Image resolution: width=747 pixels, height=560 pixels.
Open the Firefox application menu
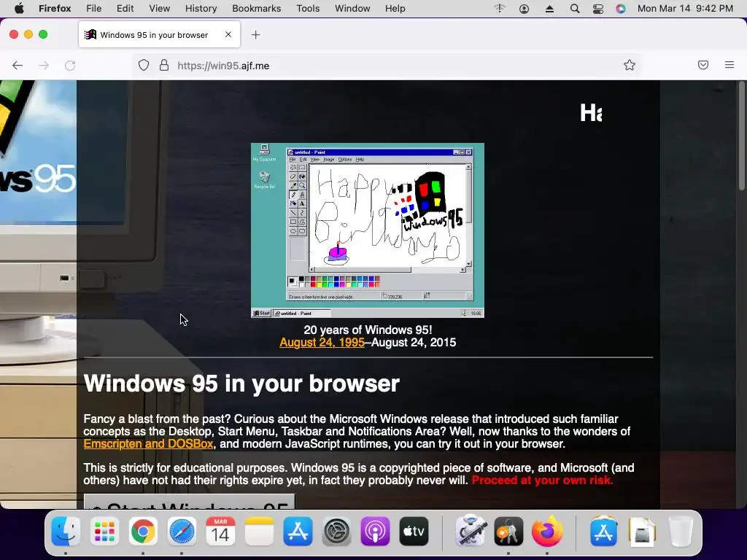click(x=55, y=9)
